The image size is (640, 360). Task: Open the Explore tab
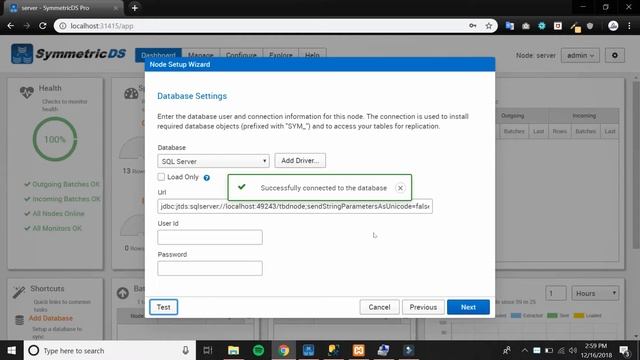click(281, 54)
